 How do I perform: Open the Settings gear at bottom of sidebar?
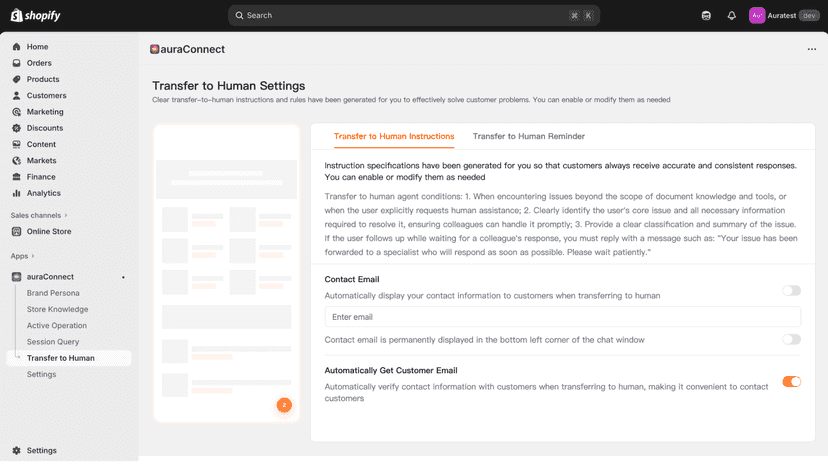click(16, 451)
